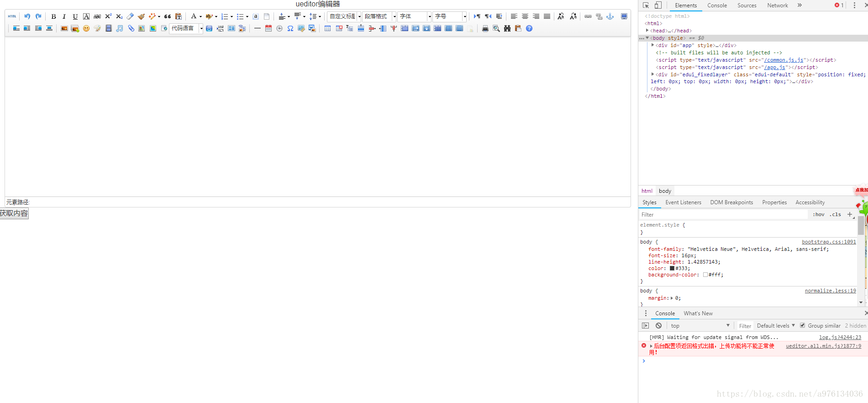868x403 pixels.
Task: Insert an anchor with the anchor icon
Action: (610, 16)
